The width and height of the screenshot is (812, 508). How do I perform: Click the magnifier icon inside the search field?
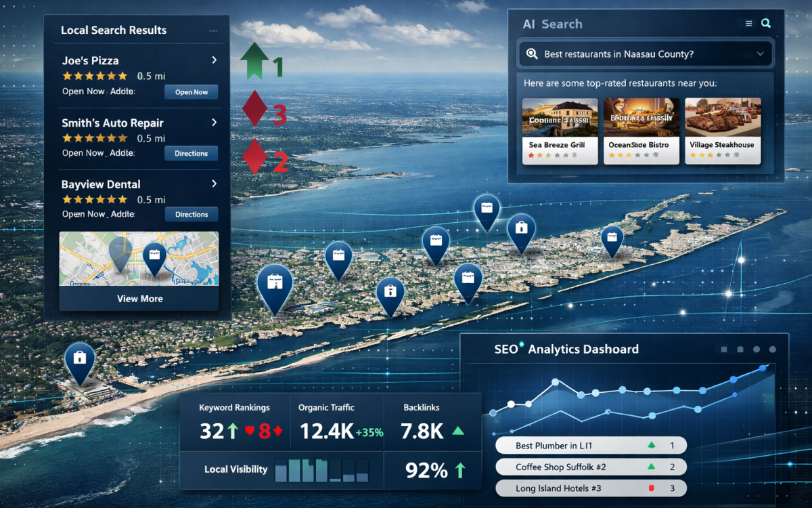click(532, 54)
